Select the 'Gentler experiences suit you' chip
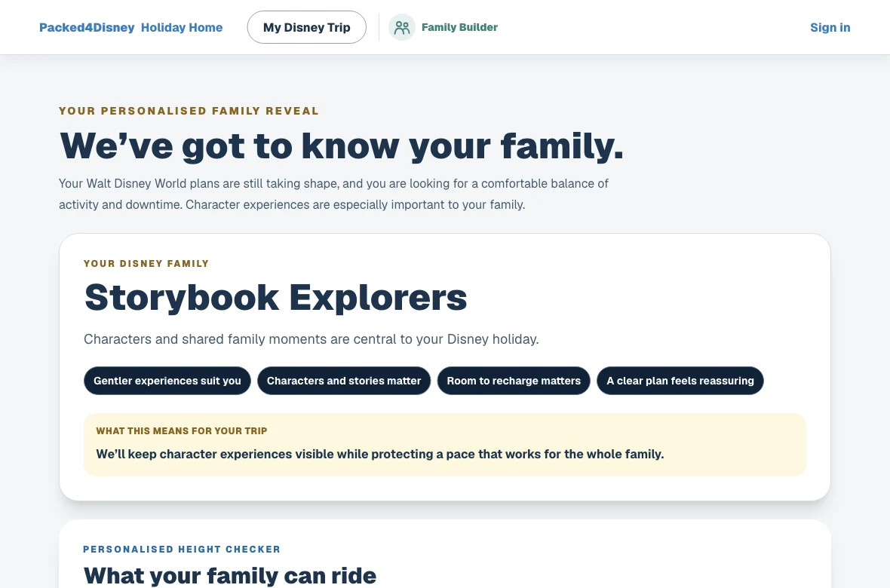The width and height of the screenshot is (890, 588). click(x=167, y=381)
